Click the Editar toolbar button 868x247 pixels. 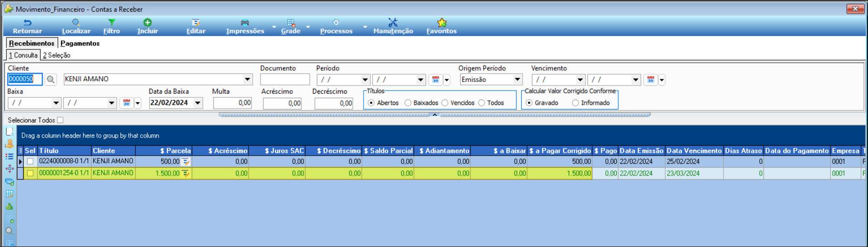(196, 27)
